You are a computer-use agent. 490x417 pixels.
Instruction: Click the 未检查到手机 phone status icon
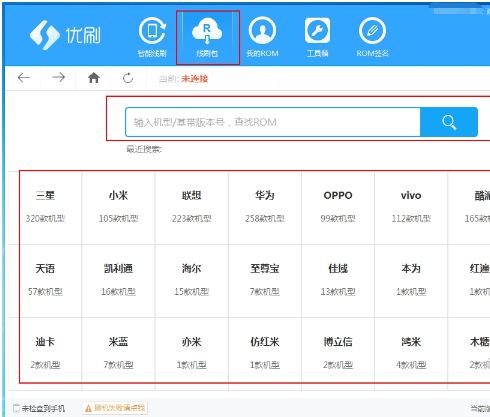(16, 408)
